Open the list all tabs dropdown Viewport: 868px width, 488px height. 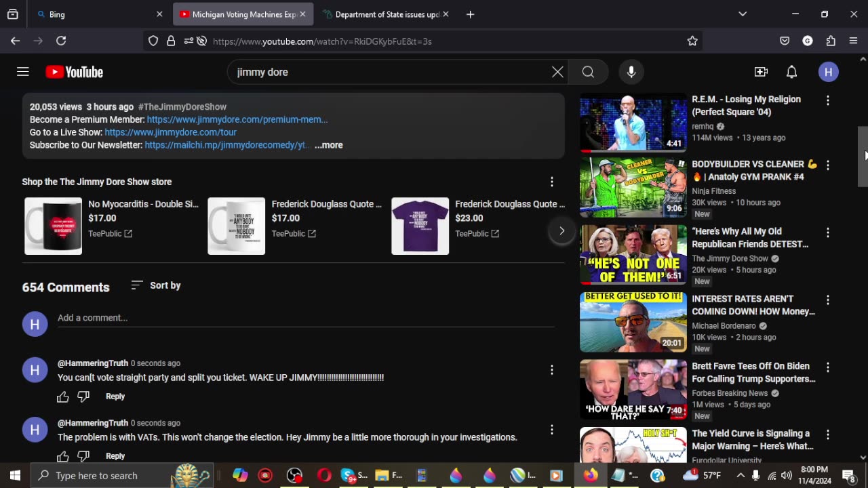tap(743, 14)
